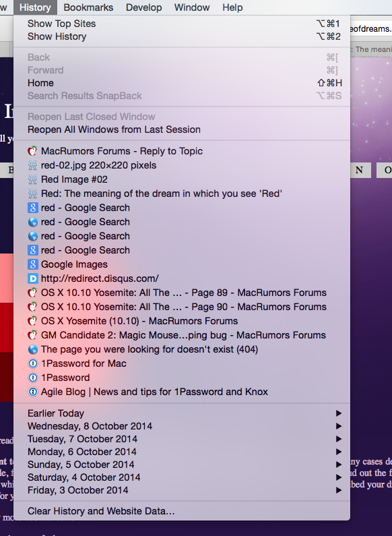
Task: Open the Bookmarks menu
Action: click(x=88, y=7)
